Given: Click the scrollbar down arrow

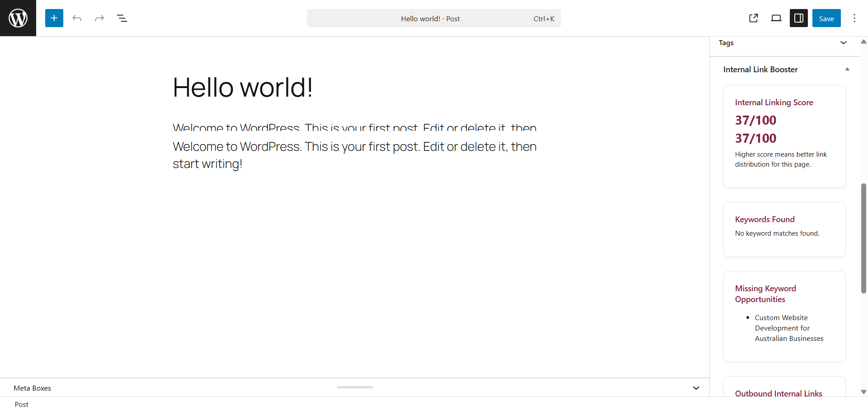Looking at the screenshot, I should pyautogui.click(x=863, y=392).
